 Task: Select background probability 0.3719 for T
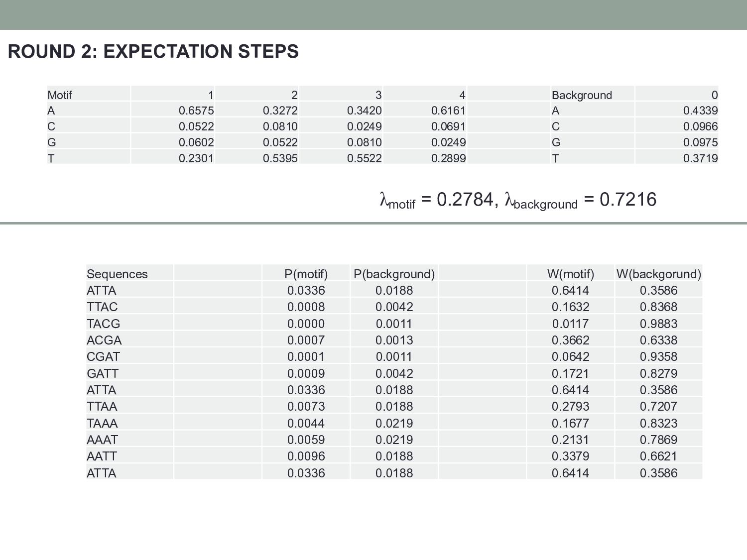click(700, 158)
